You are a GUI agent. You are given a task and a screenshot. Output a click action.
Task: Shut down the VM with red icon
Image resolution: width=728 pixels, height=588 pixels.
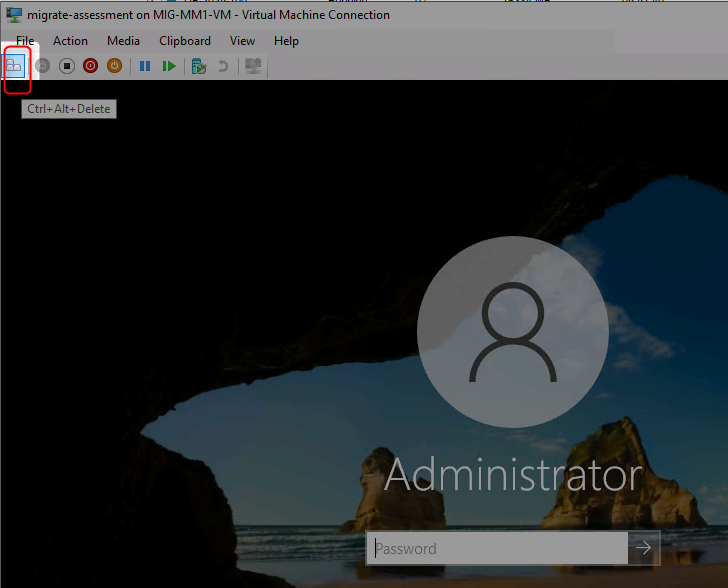91,66
